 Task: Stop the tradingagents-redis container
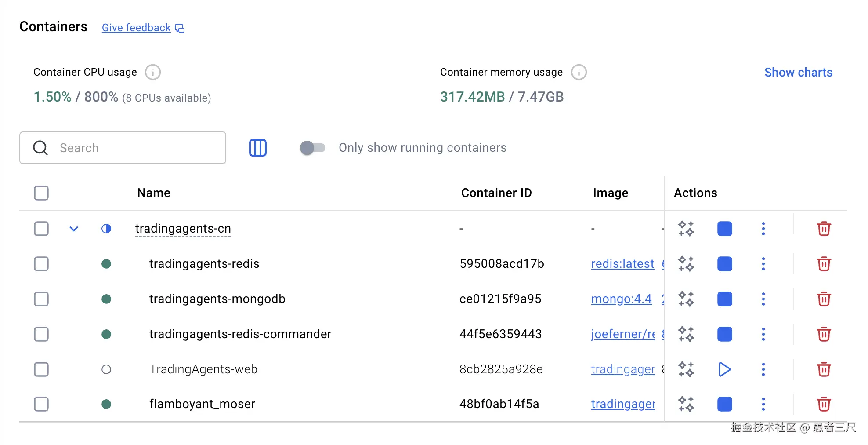(724, 264)
